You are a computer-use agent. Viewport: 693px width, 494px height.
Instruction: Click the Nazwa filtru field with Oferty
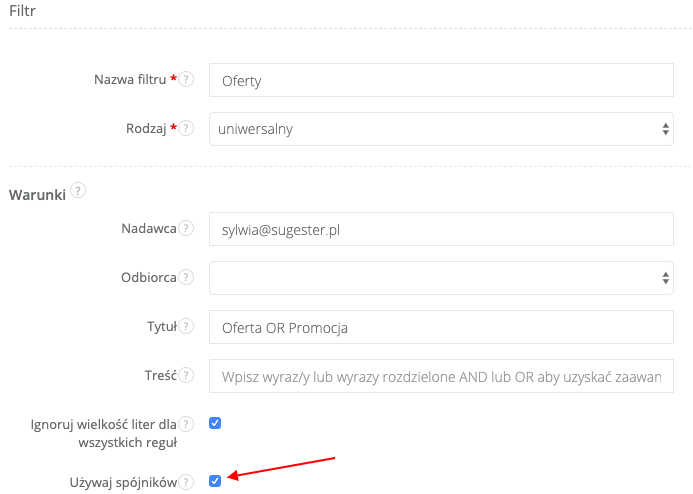pyautogui.click(x=441, y=80)
